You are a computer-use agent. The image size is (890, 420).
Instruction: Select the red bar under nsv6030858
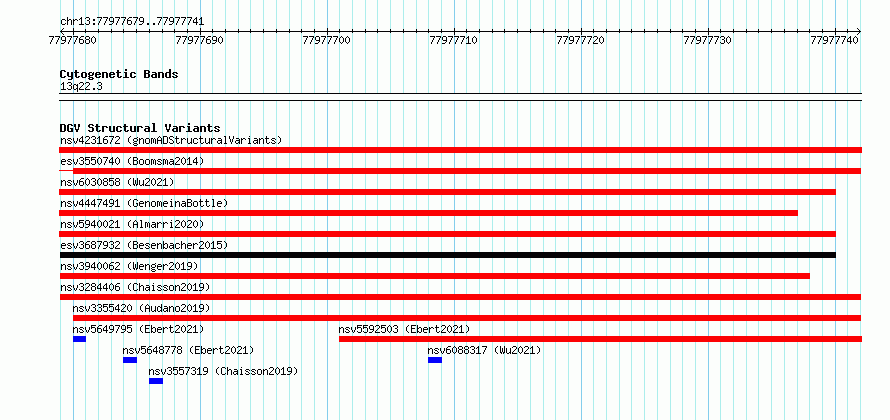[x=448, y=192]
